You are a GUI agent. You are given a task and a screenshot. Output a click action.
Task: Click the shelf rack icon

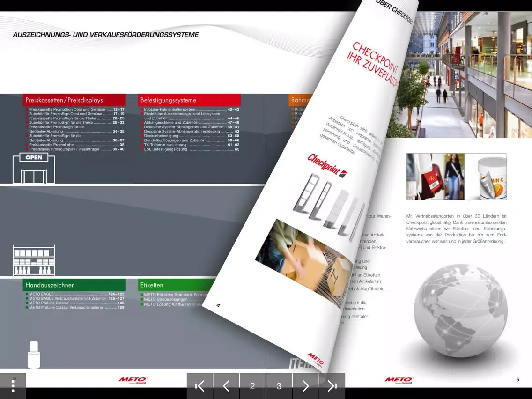pos(34,260)
